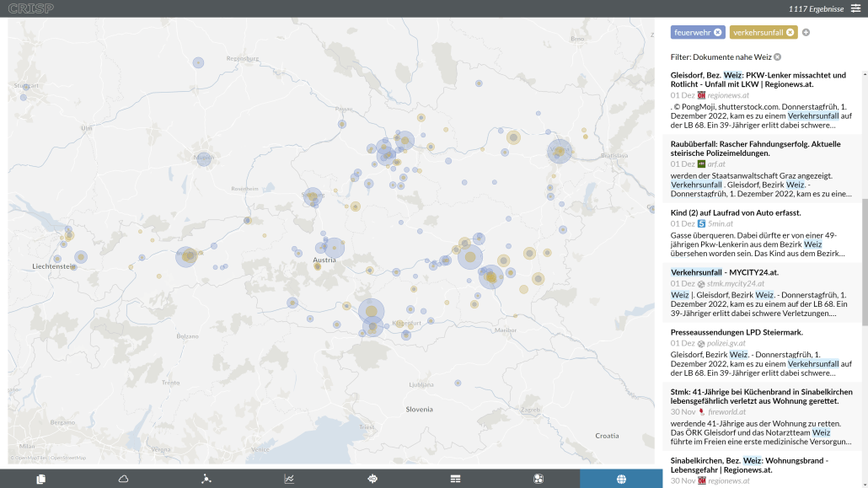Open article 'Presseaussendungen LPD Steiermark'
This screenshot has width=868, height=488.
tap(737, 332)
